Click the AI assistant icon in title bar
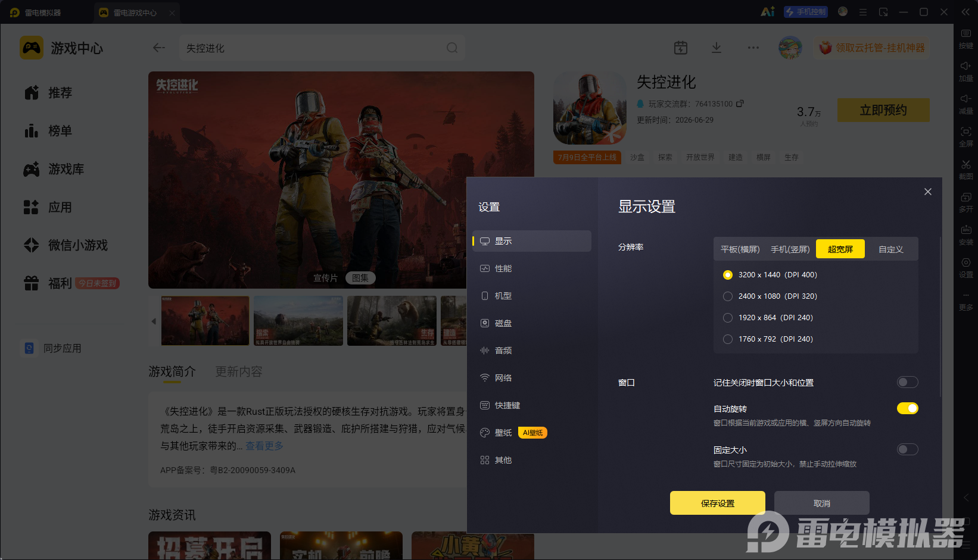Image resolution: width=978 pixels, height=560 pixels. [x=768, y=12]
